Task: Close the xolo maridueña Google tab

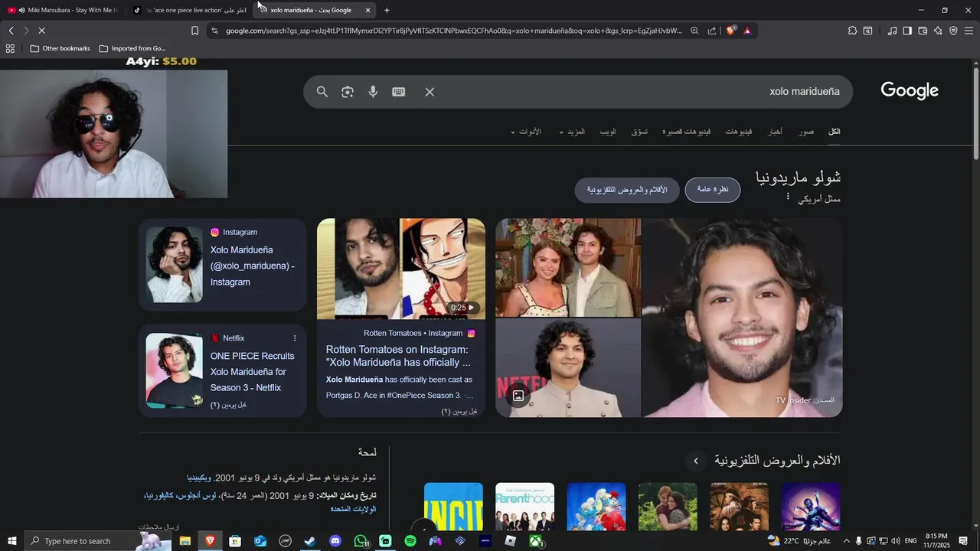Action: coord(368,10)
